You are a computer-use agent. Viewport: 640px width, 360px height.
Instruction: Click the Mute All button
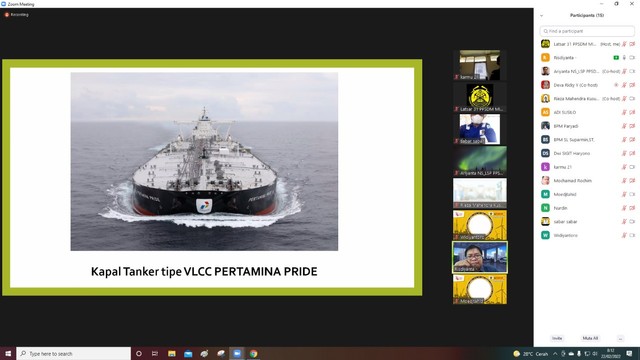(x=590, y=338)
